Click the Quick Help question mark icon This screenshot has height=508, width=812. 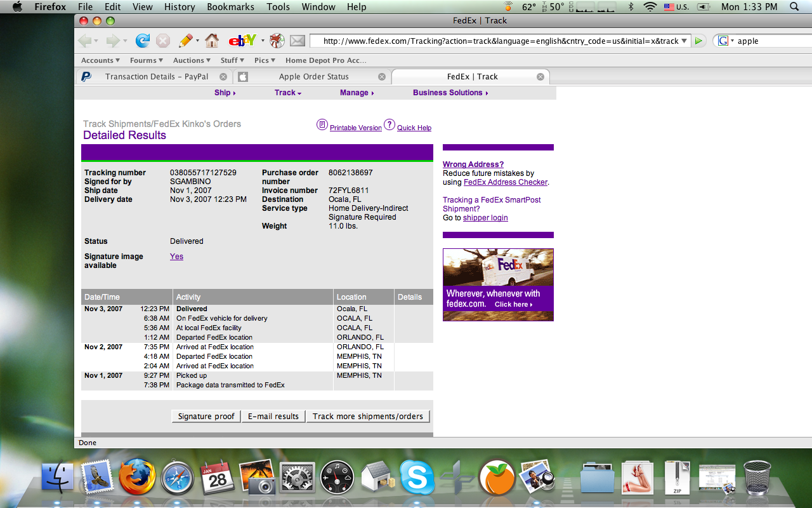point(390,124)
